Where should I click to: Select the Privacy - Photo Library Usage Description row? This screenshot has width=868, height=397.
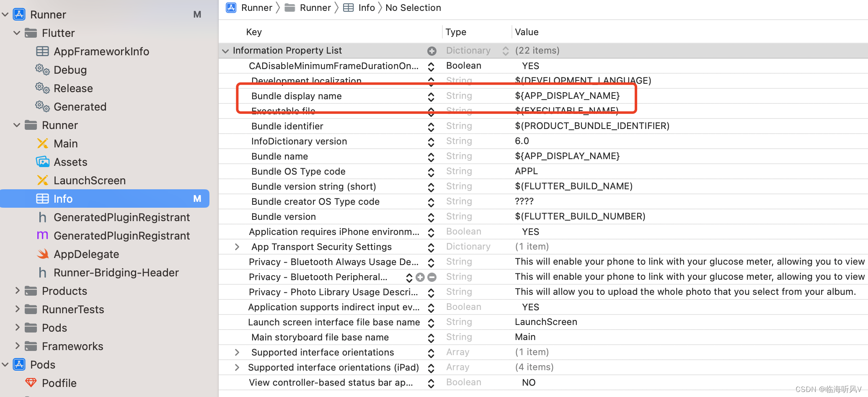[x=543, y=292]
